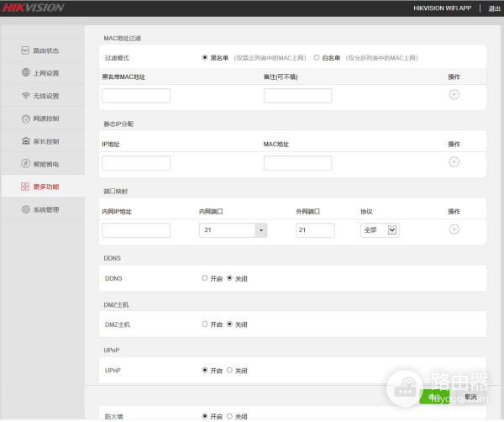Open the 上网设置 globe icon

pyautogui.click(x=26, y=72)
